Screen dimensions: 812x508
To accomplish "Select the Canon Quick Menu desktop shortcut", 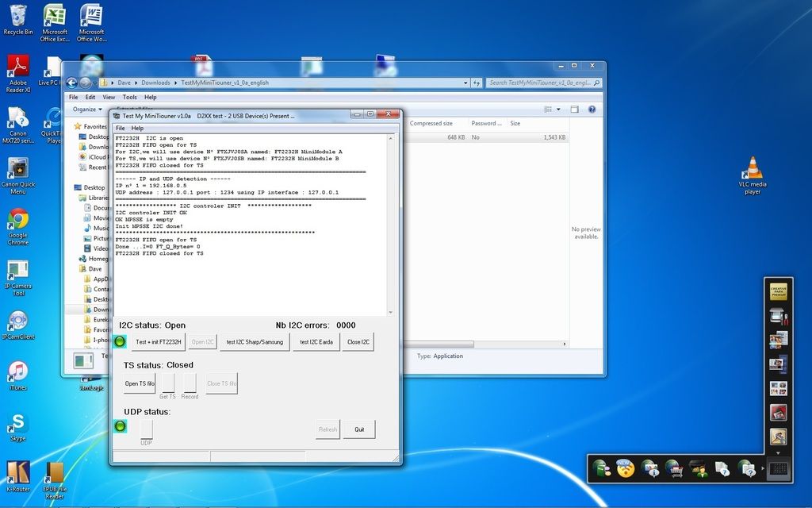I will 18,175.
